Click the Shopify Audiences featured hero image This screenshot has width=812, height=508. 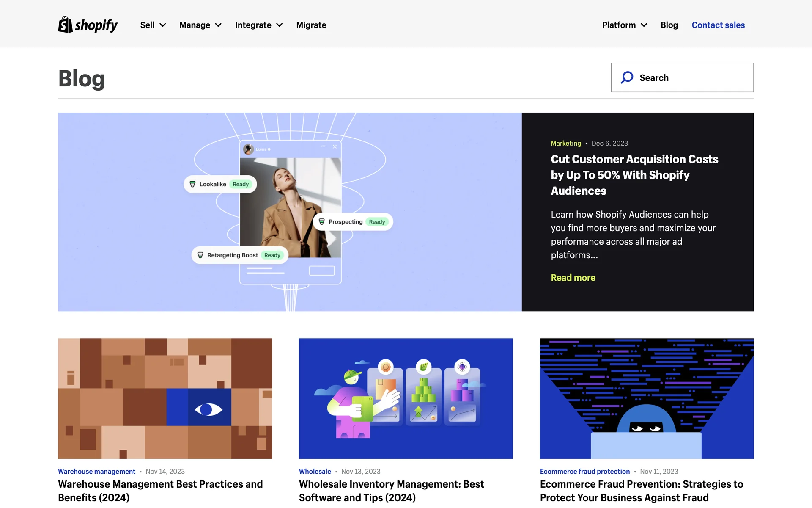(290, 212)
